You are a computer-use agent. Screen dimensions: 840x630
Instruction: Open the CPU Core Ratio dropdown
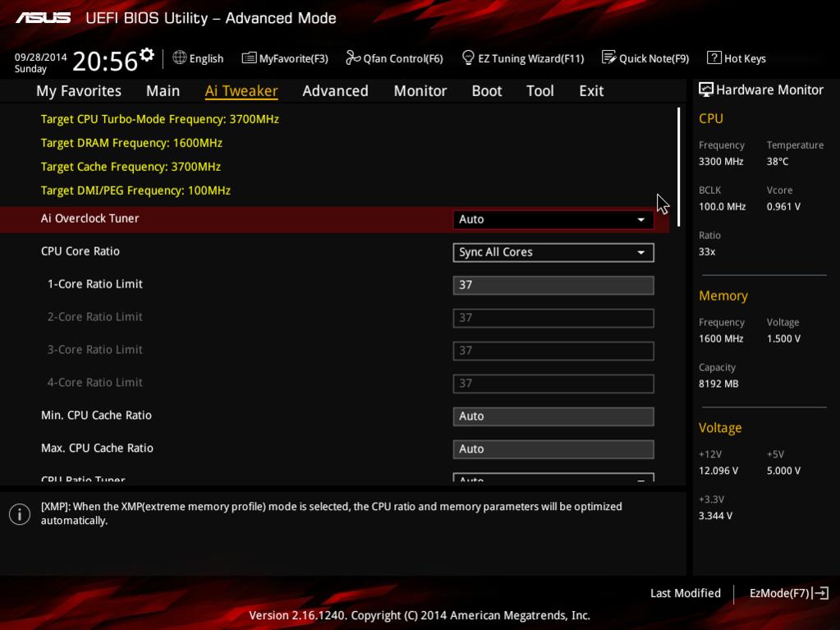[553, 252]
